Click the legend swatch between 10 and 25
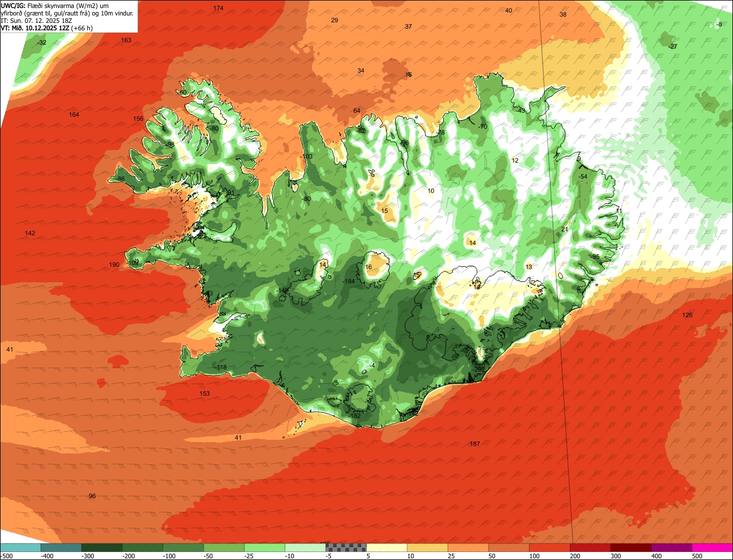Screen dimensions: 733x560 [x=428, y=547]
